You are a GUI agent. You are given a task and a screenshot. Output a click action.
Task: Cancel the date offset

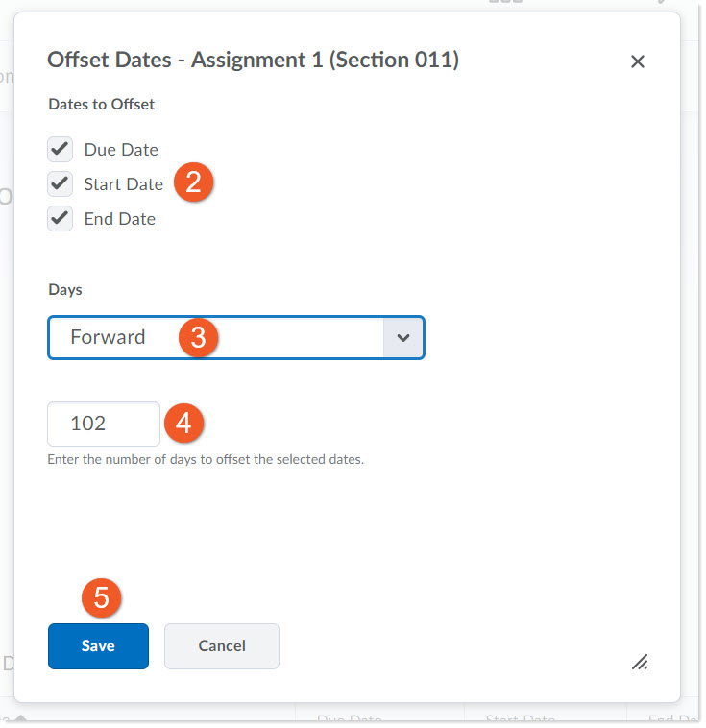221,646
